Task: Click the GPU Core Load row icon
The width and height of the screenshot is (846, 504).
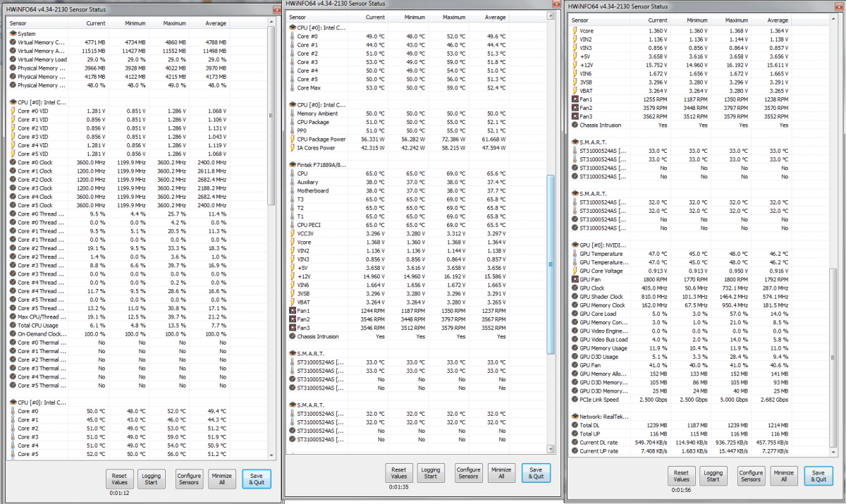Action: coord(575,314)
